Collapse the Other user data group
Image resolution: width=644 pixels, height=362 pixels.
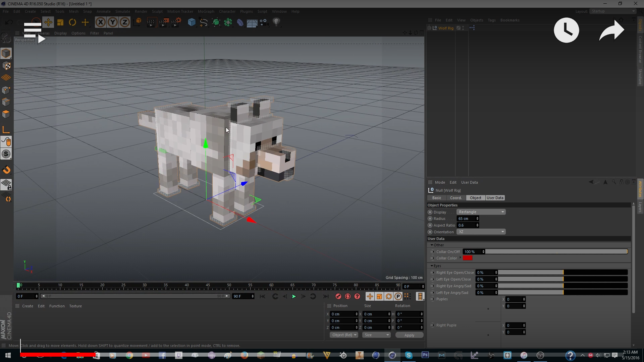pos(432,245)
